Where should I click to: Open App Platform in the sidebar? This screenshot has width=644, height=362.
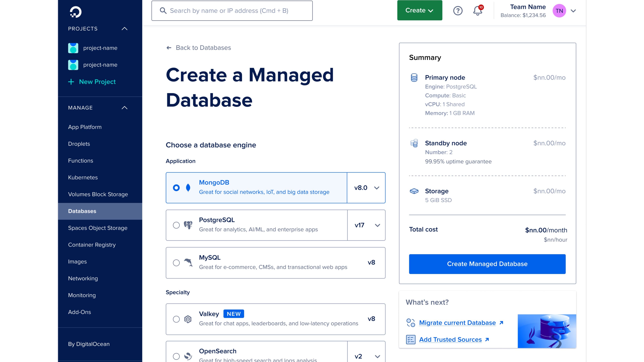(85, 127)
